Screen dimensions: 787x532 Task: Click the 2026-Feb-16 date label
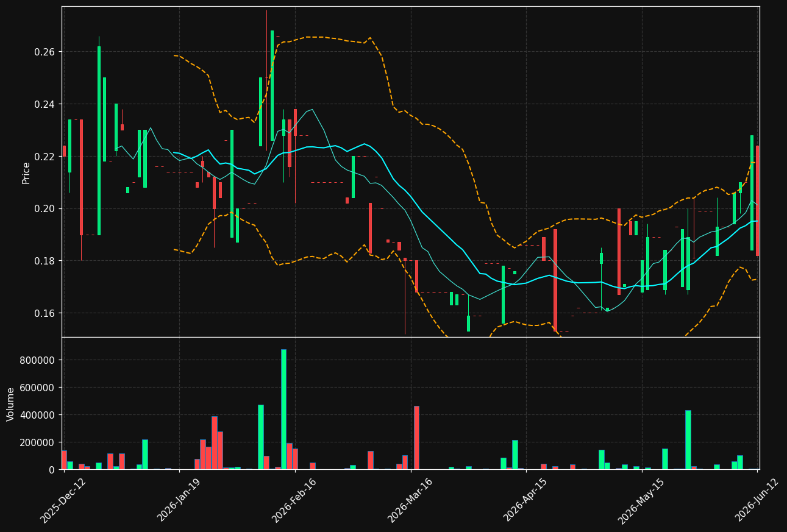(x=294, y=500)
